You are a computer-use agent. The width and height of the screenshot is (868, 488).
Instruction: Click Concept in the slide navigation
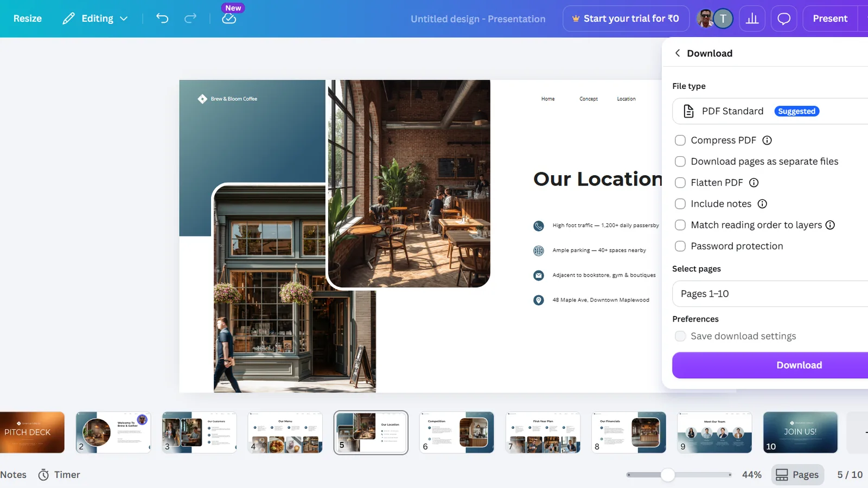[589, 99]
